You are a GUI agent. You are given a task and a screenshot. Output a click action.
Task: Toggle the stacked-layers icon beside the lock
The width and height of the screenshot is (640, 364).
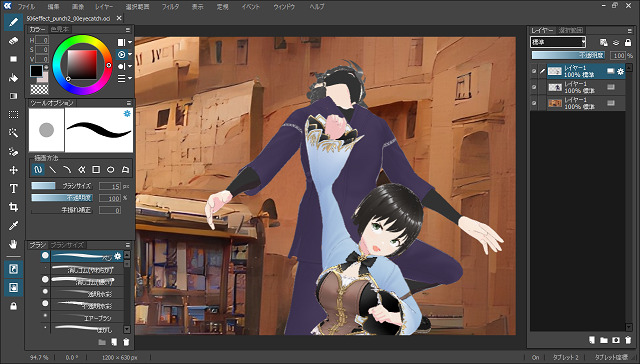tap(616, 42)
